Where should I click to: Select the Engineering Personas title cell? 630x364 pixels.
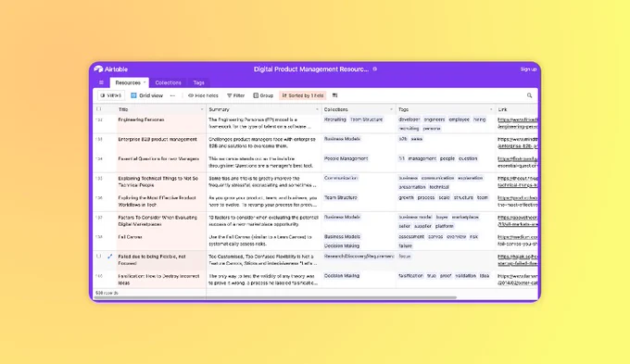[161, 123]
